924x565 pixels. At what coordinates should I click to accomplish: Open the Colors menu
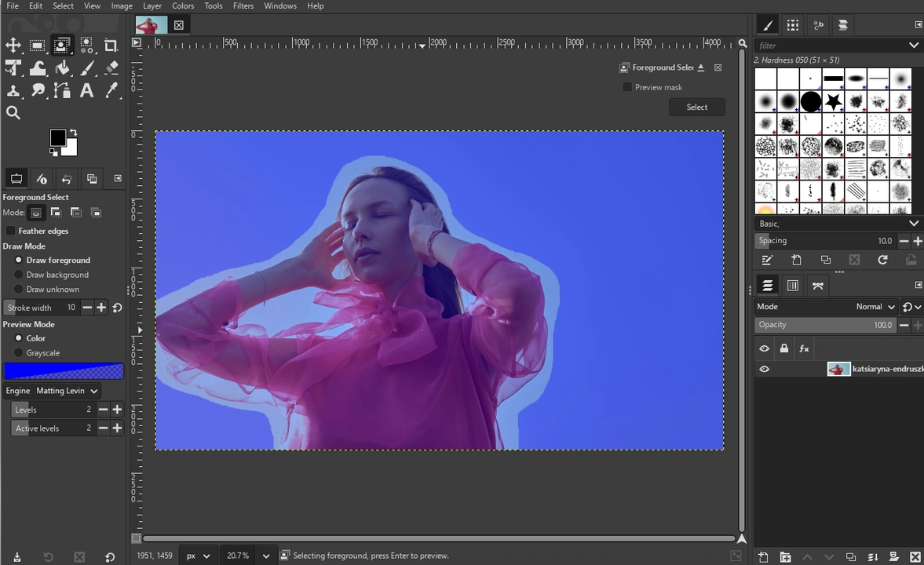point(183,6)
